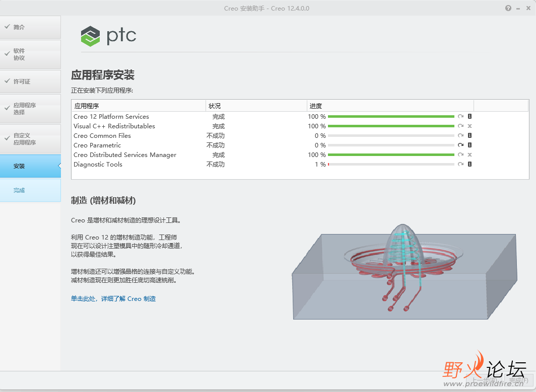Screen dimensions: 536x392
Task: Click retry icon for Diagnostic Tools
Action: (460, 164)
